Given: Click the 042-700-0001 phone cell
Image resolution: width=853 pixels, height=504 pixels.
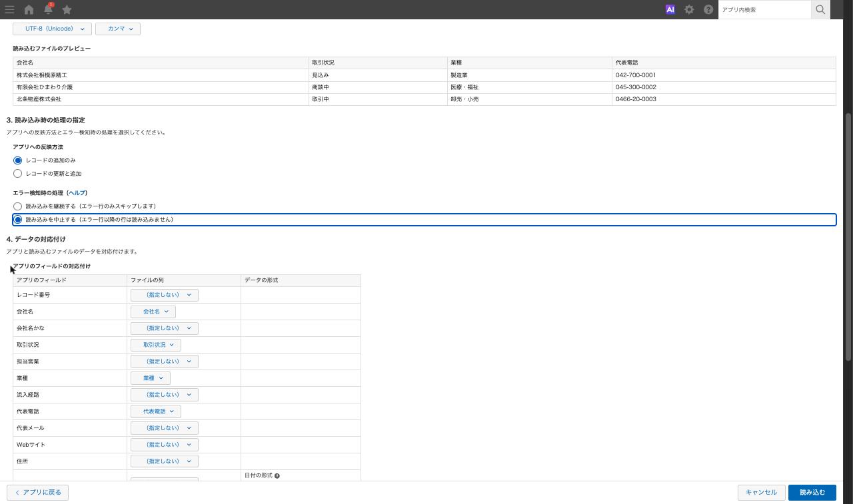Looking at the screenshot, I should coord(724,75).
